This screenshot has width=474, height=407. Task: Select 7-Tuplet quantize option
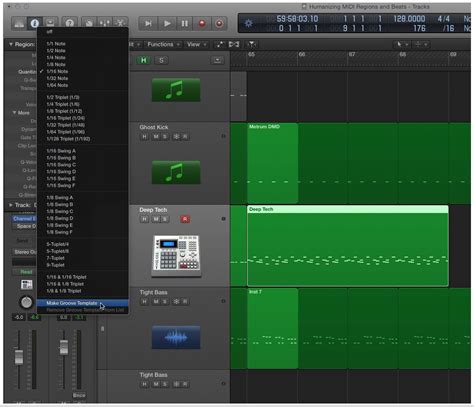[x=83, y=258]
